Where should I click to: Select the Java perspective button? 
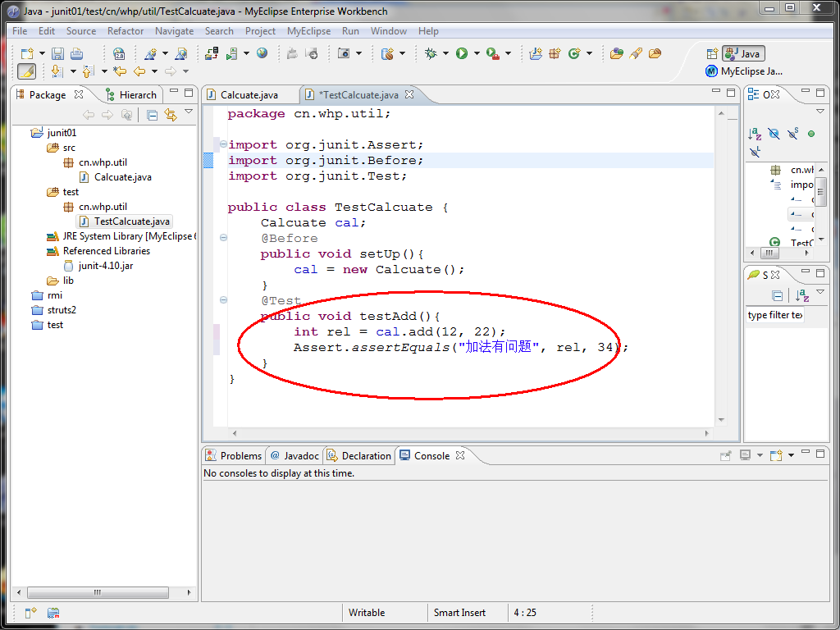tap(743, 53)
